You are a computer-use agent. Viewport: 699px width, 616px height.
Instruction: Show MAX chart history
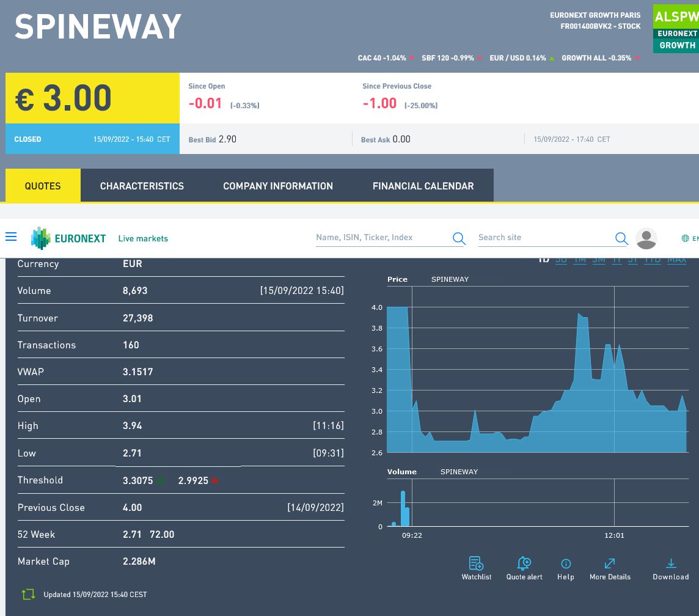tap(676, 259)
